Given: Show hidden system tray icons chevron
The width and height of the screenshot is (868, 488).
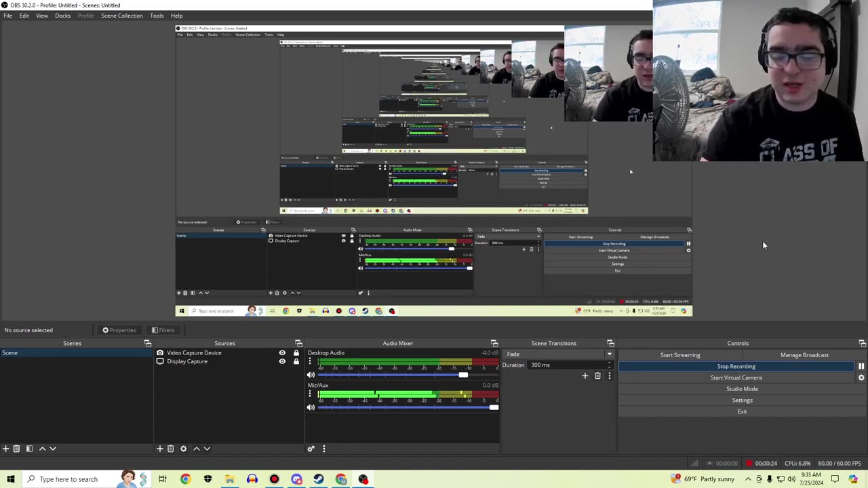Looking at the screenshot, I should point(748,479).
